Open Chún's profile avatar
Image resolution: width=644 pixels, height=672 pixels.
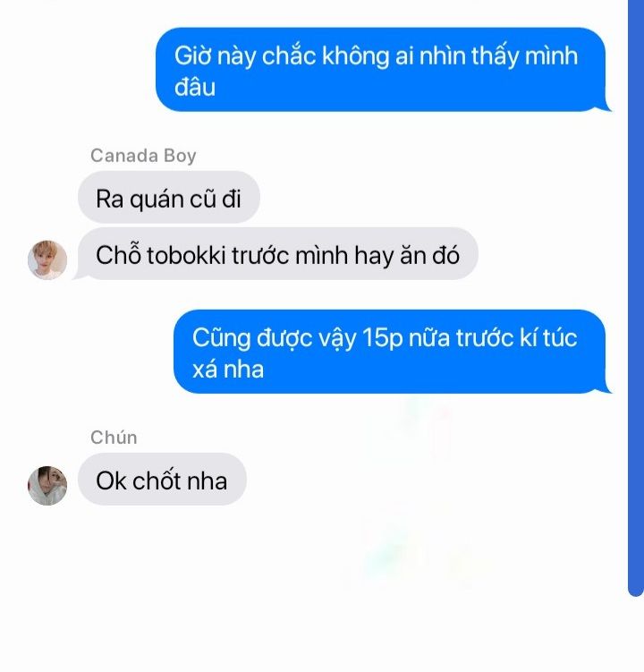[x=47, y=486]
